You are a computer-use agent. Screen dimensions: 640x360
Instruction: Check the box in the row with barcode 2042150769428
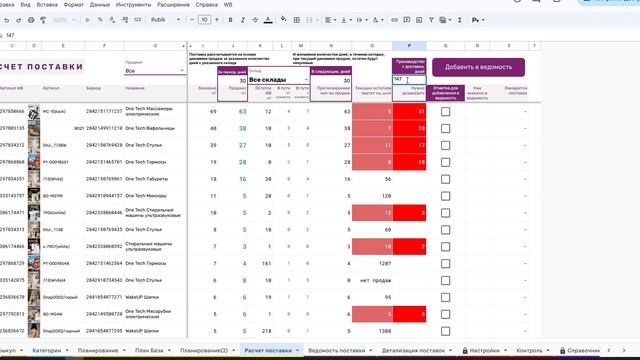click(445, 145)
